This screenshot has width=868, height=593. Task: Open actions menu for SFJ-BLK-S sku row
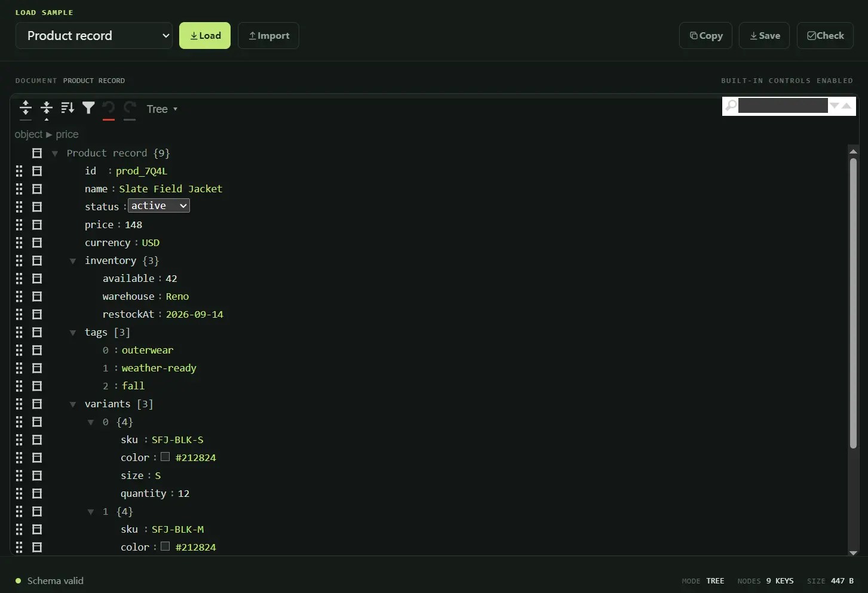click(37, 440)
